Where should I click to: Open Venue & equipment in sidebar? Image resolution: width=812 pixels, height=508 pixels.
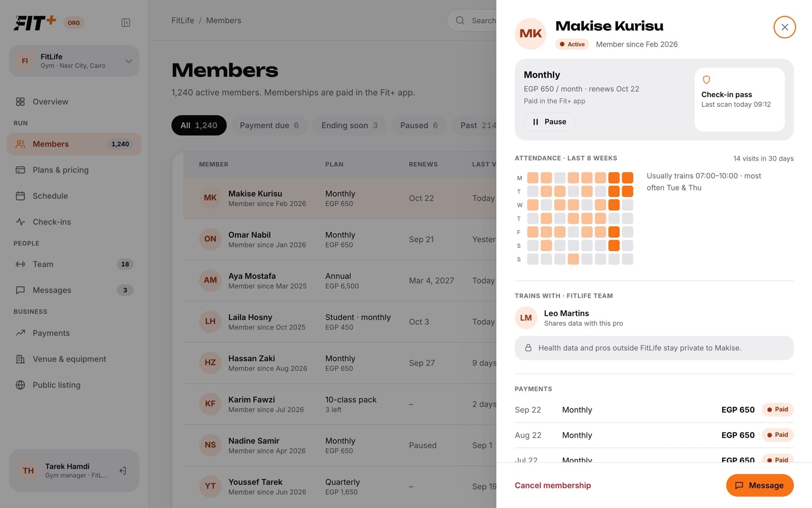74,359
